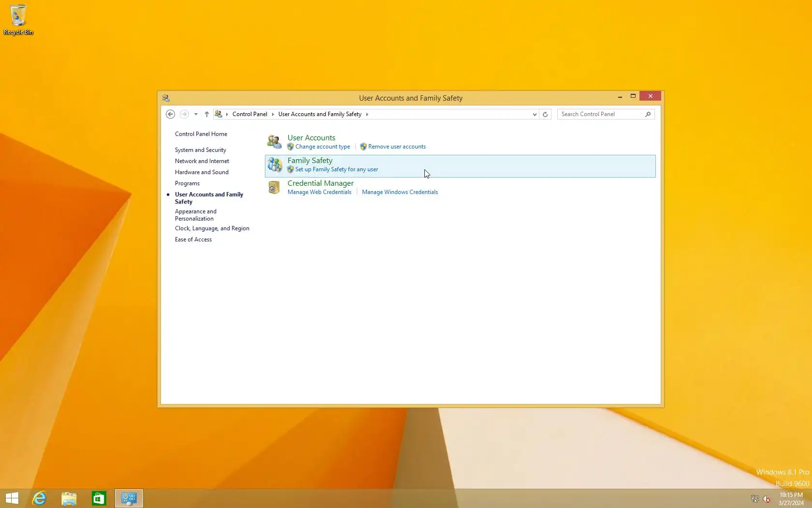Go up one level with the Up arrow
Screen dimensions: 812x508
click(x=207, y=114)
